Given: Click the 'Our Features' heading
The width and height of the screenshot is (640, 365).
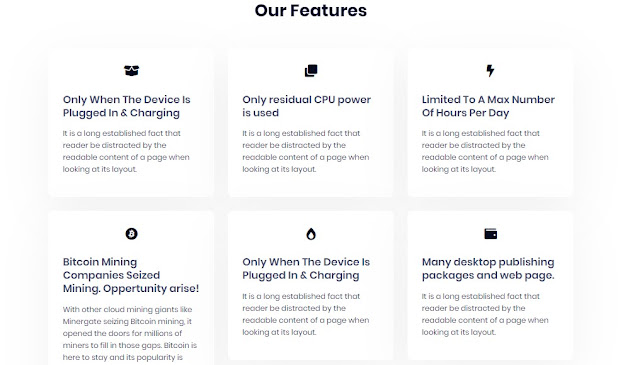Looking at the screenshot, I should coord(311,10).
